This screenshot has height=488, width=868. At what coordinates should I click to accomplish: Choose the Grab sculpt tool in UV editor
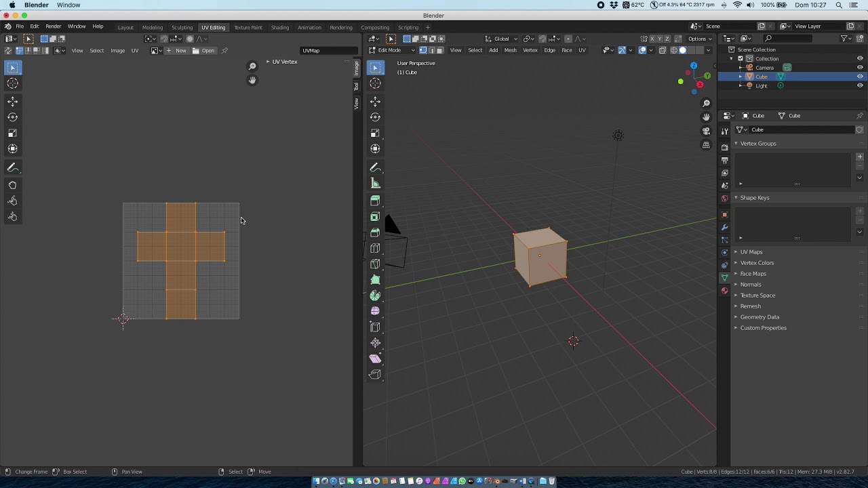(x=12, y=185)
